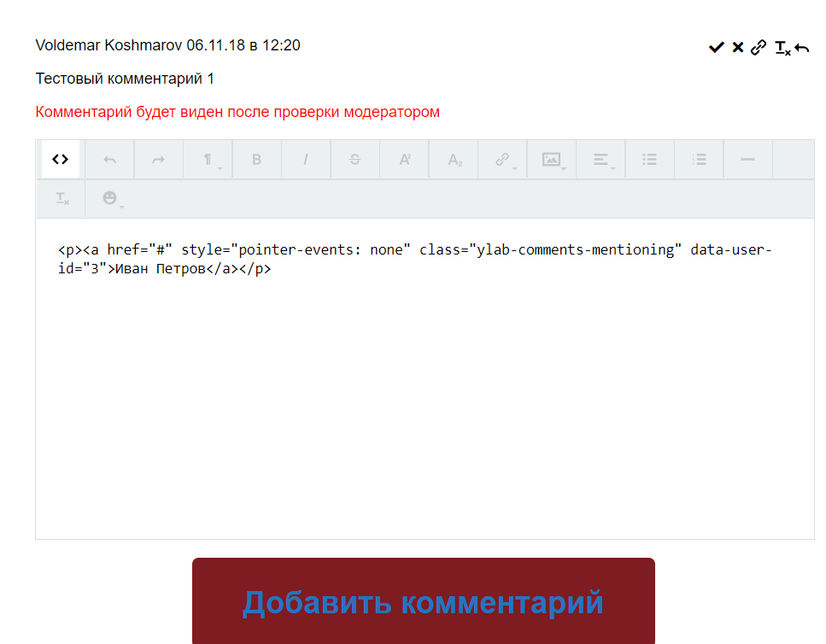Insert a horizontal line
This screenshot has height=644, width=826.
click(x=747, y=160)
